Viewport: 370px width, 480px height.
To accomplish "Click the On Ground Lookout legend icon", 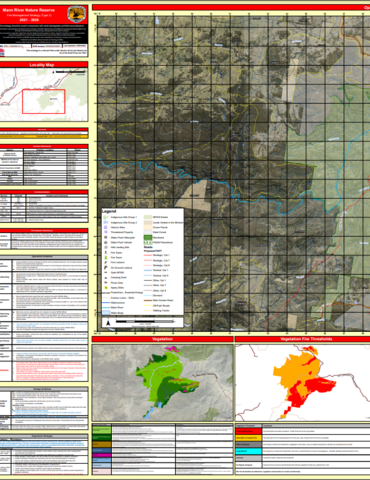I will point(106,268).
